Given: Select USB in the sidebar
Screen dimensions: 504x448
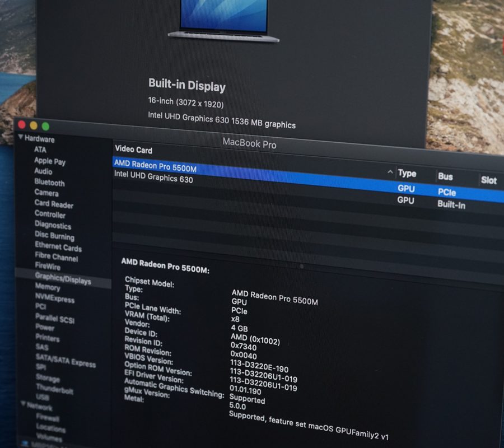Looking at the screenshot, I should click(43, 397).
